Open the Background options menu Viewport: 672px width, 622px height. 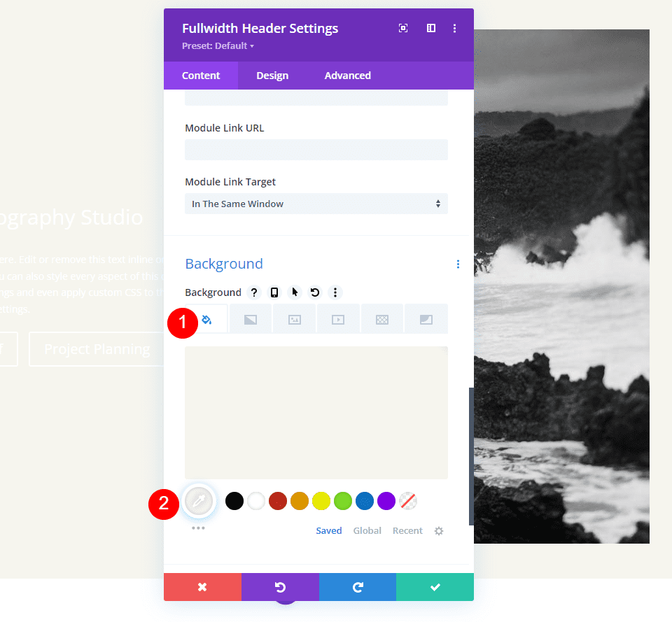pos(335,292)
